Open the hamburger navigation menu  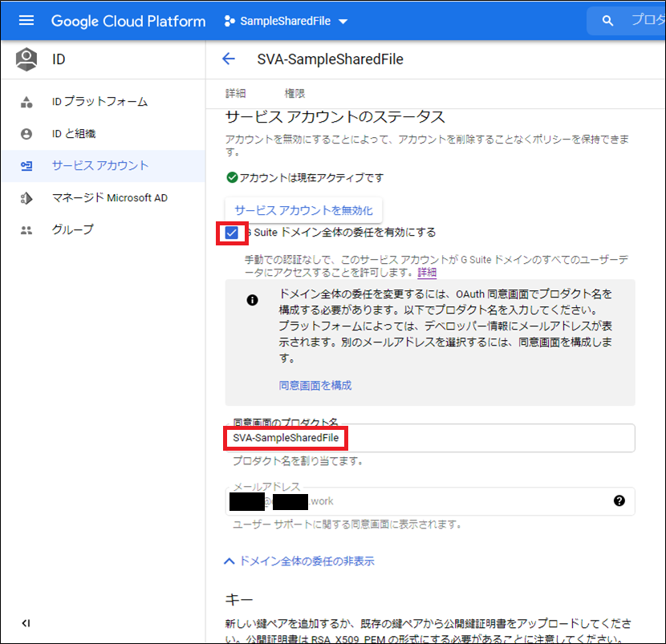26,20
